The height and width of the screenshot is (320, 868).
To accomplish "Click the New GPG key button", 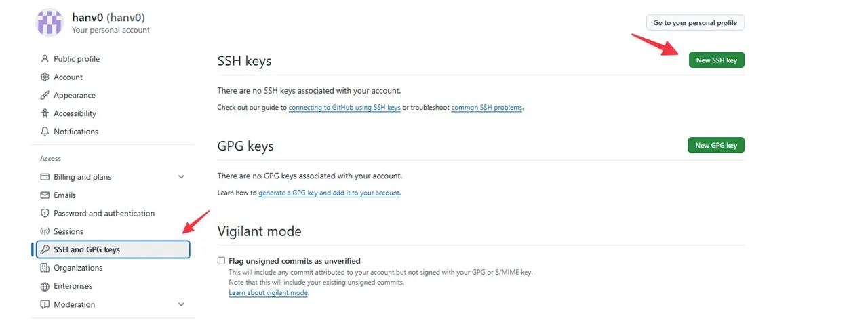I will (x=716, y=145).
